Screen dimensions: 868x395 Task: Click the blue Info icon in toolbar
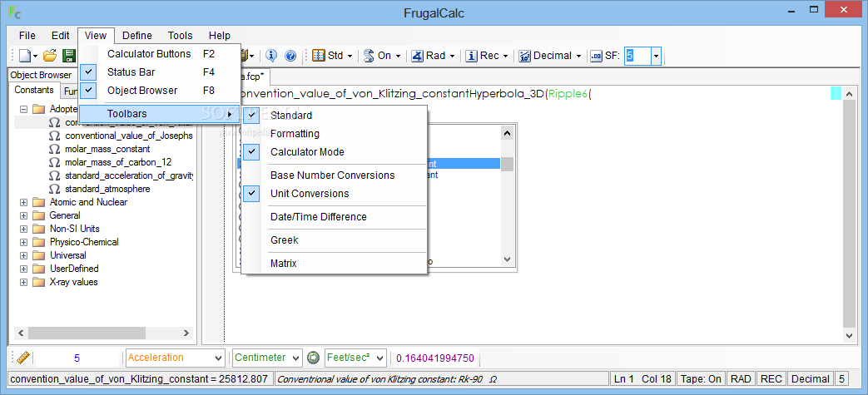click(270, 56)
